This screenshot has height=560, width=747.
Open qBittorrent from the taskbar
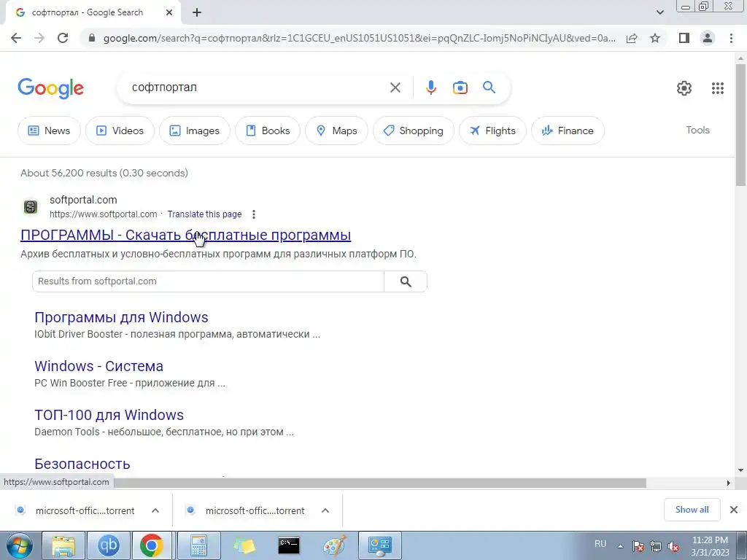(x=108, y=545)
